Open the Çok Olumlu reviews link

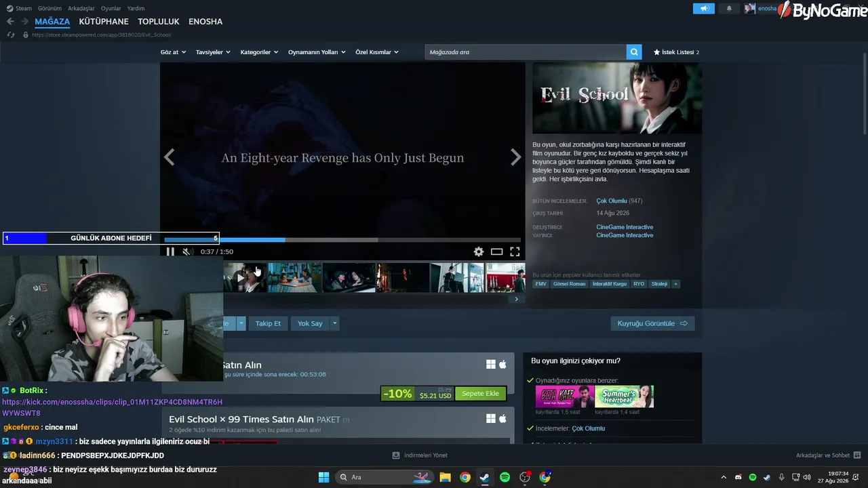[611, 201]
